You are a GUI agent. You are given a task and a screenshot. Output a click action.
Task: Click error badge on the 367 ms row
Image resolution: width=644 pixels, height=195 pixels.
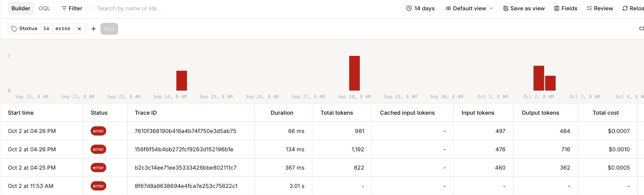point(98,168)
